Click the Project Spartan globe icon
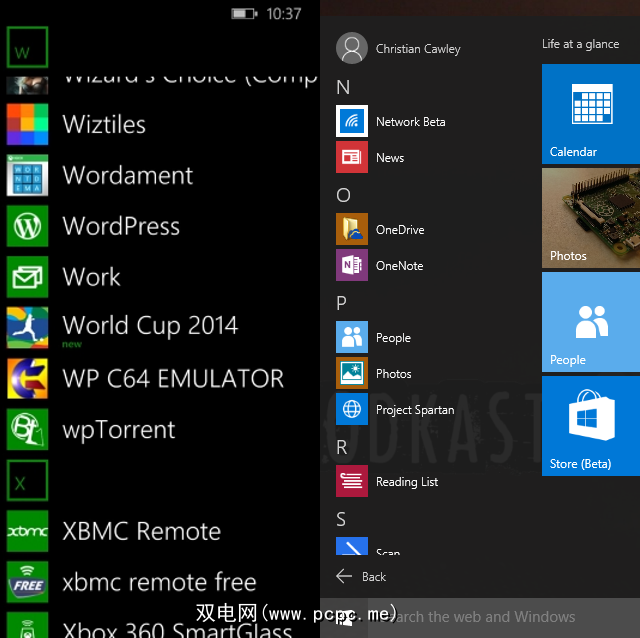The width and height of the screenshot is (640, 638). point(352,409)
